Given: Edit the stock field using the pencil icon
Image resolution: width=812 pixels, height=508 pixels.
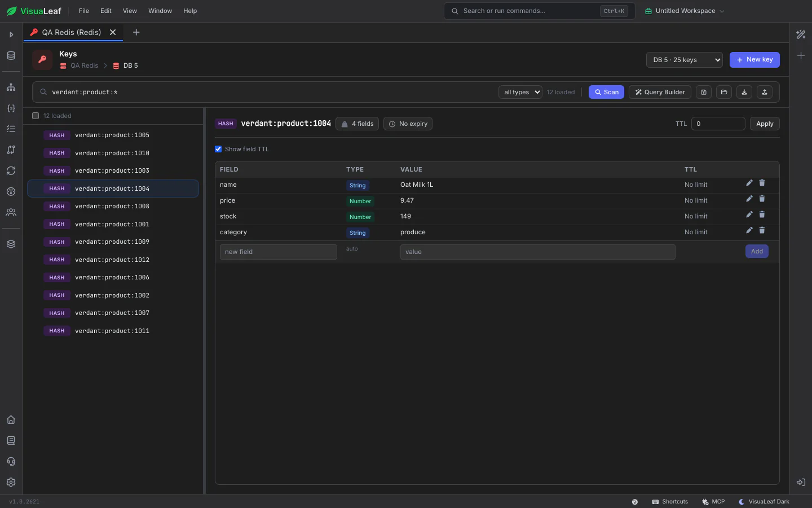Looking at the screenshot, I should tap(749, 214).
